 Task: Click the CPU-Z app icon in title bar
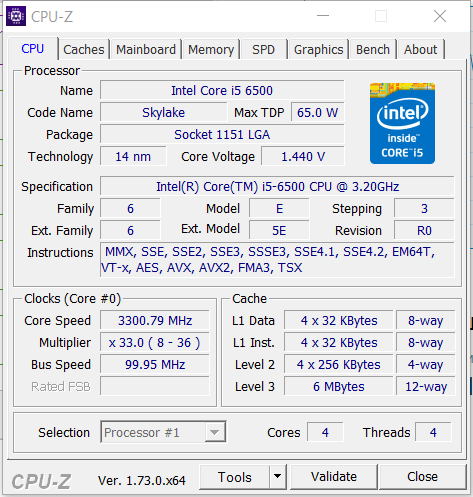click(16, 16)
